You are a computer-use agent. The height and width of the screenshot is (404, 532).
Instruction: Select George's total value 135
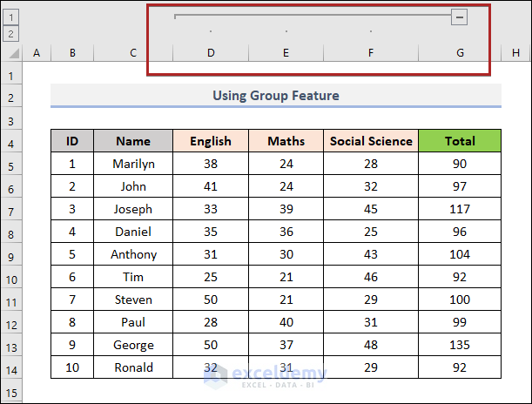[x=460, y=345]
